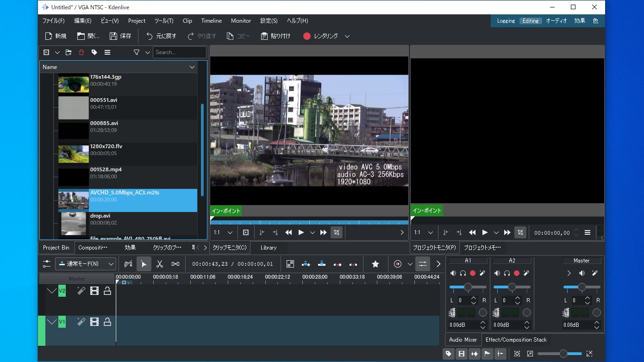Collapse track V1 with its chevron
The image size is (644, 362).
coord(52,322)
